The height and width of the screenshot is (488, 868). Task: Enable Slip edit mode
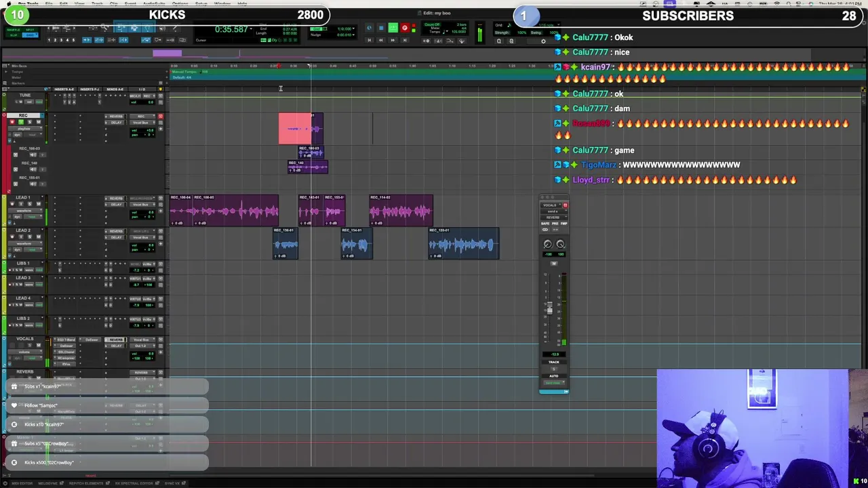coord(14,35)
